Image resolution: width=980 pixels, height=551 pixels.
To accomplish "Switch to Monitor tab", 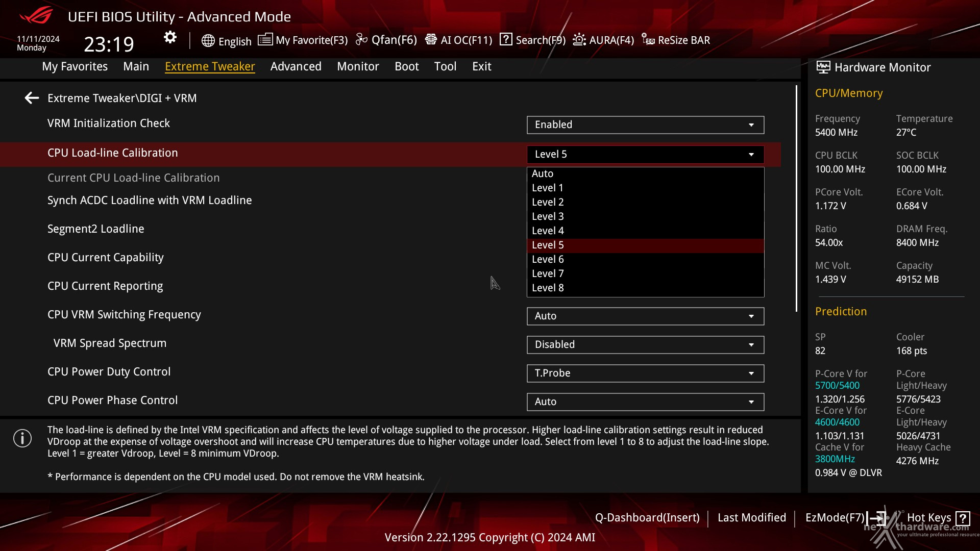I will pyautogui.click(x=358, y=66).
